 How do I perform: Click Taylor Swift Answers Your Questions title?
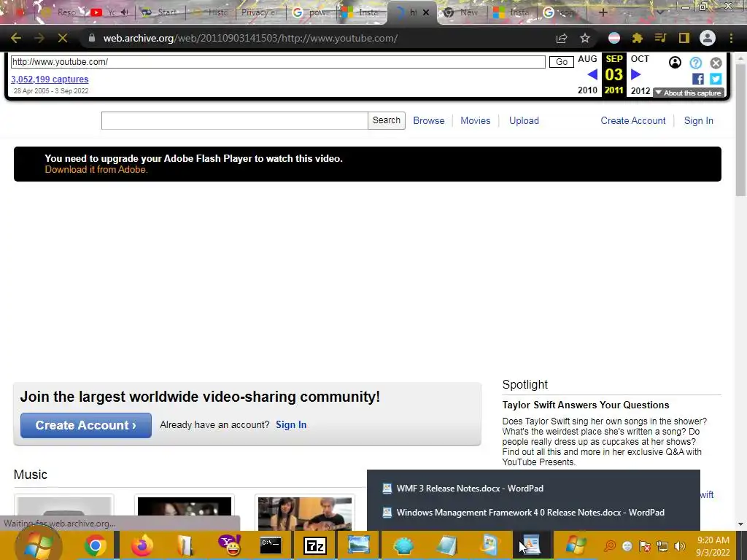[586, 405]
